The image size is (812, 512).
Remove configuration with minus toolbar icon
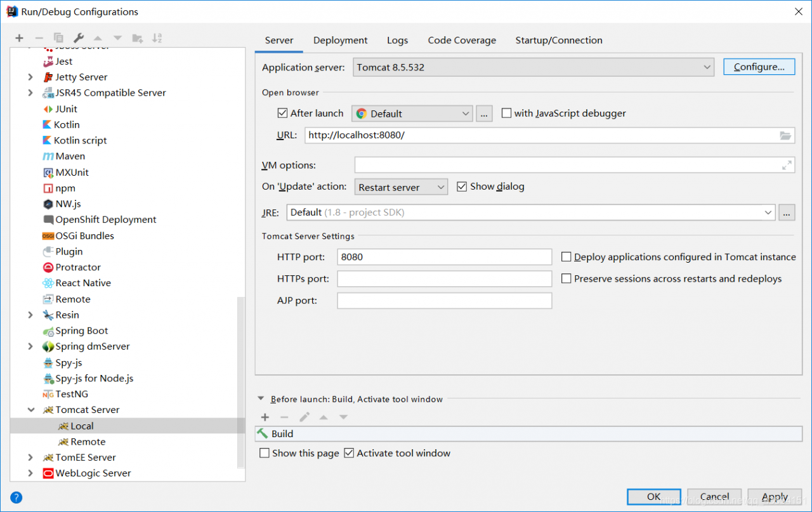[39, 38]
